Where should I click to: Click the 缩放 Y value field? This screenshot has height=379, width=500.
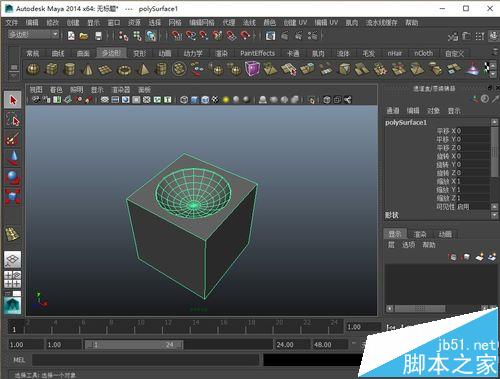[x=474, y=190]
